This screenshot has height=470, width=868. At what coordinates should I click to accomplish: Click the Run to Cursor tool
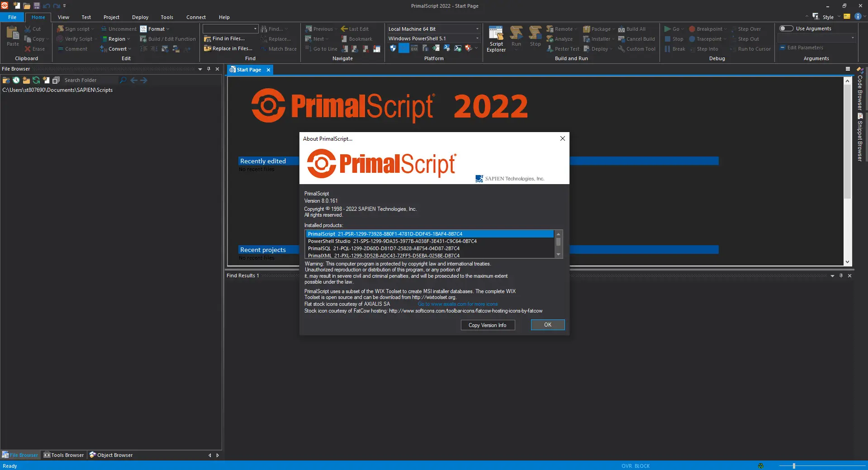click(x=750, y=49)
